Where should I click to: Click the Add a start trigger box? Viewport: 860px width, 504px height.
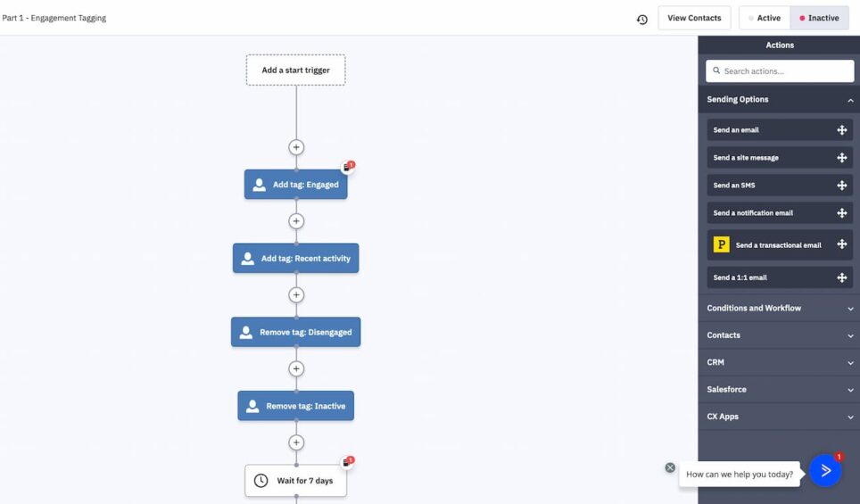click(295, 70)
